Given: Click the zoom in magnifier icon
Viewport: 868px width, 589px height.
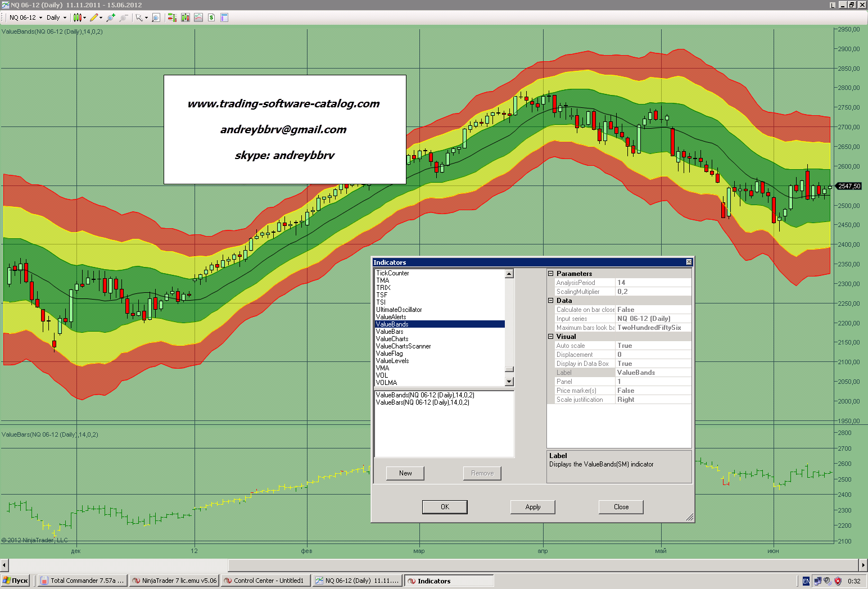Looking at the screenshot, I should (x=111, y=17).
